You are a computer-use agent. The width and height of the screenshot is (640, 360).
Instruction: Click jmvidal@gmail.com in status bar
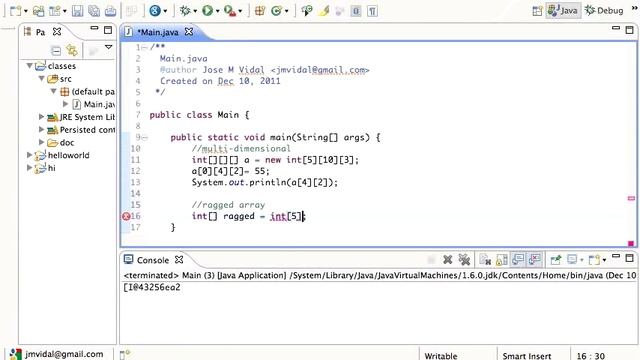pos(64,354)
